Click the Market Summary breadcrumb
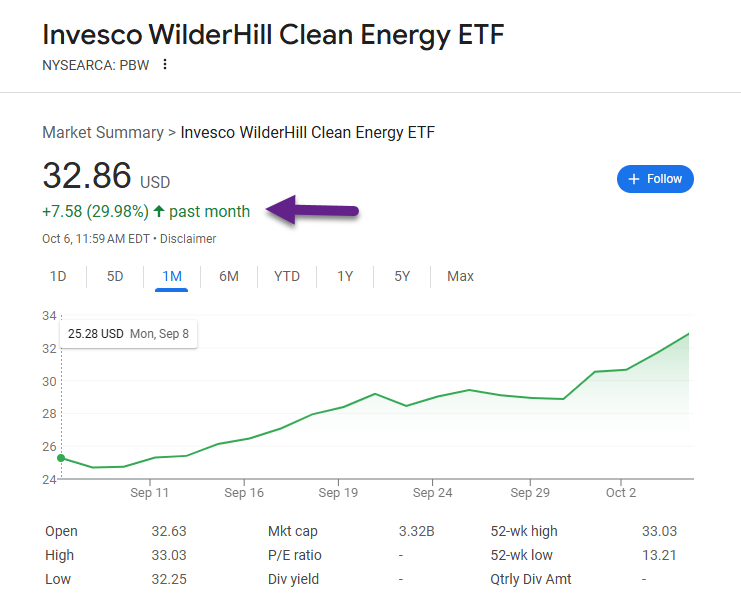The height and width of the screenshot is (602, 741). point(102,132)
